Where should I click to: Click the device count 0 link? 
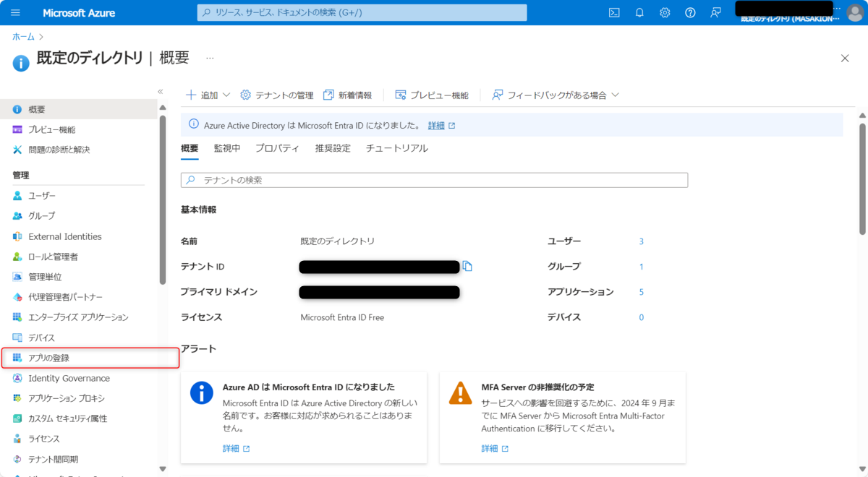(x=641, y=317)
